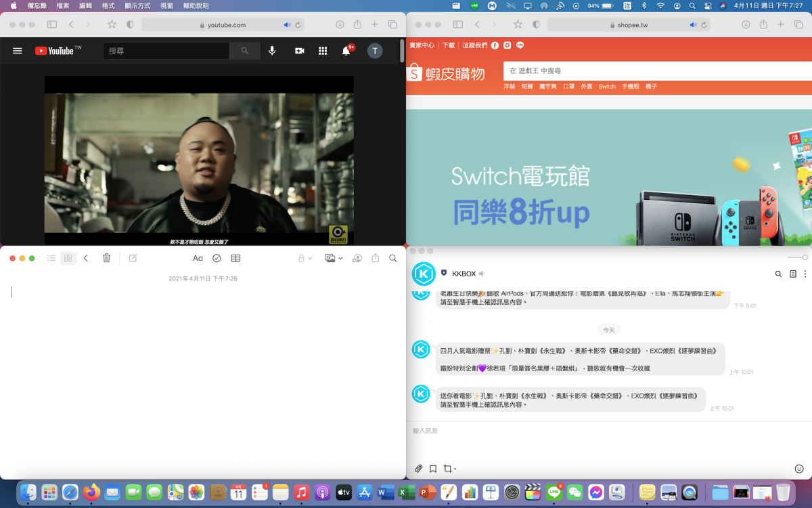The image size is (812, 508).
Task: Search the KKBOX chat with magnifier icon
Action: pyautogui.click(x=778, y=274)
